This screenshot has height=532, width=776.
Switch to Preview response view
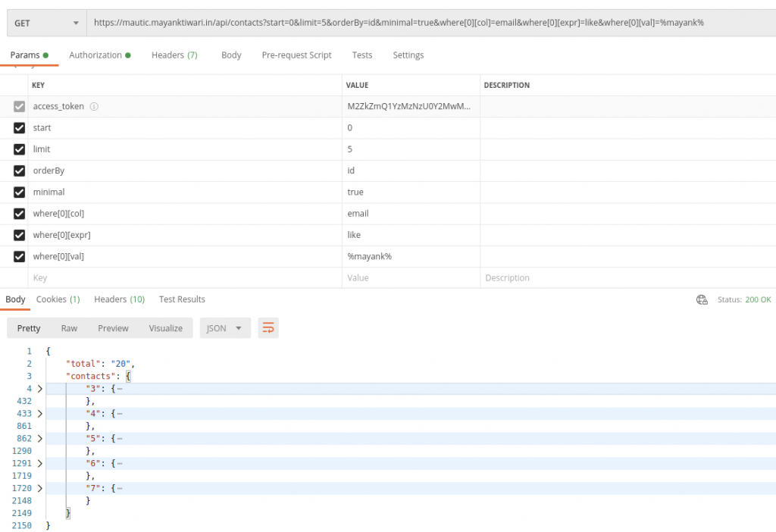coord(113,328)
